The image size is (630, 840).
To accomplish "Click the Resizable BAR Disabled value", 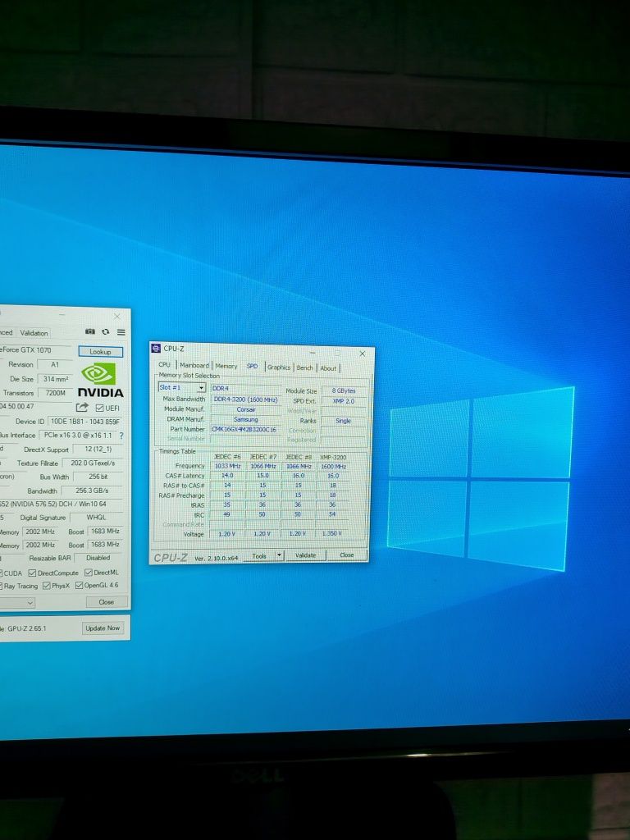I will point(98,558).
